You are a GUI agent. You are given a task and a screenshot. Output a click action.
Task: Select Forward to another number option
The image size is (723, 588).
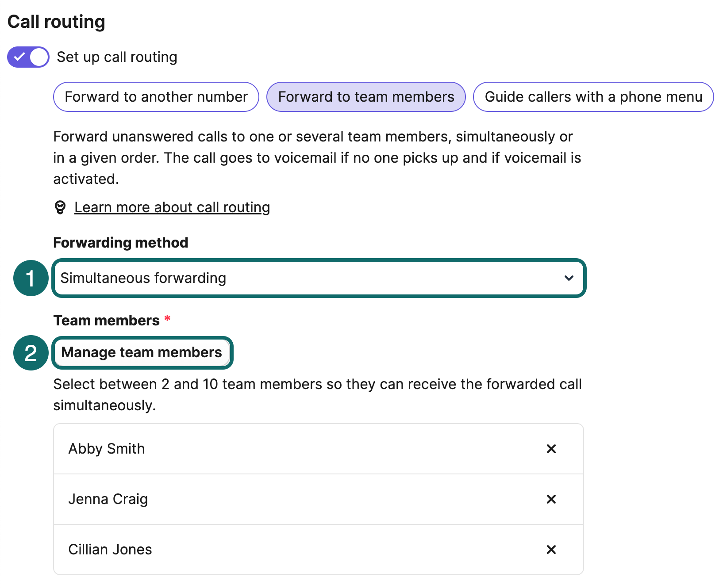156,97
